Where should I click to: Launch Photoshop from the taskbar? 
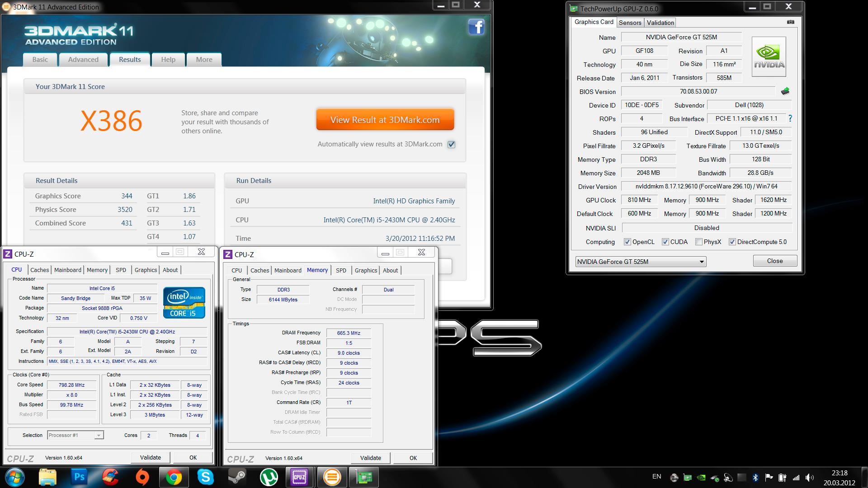[79, 477]
